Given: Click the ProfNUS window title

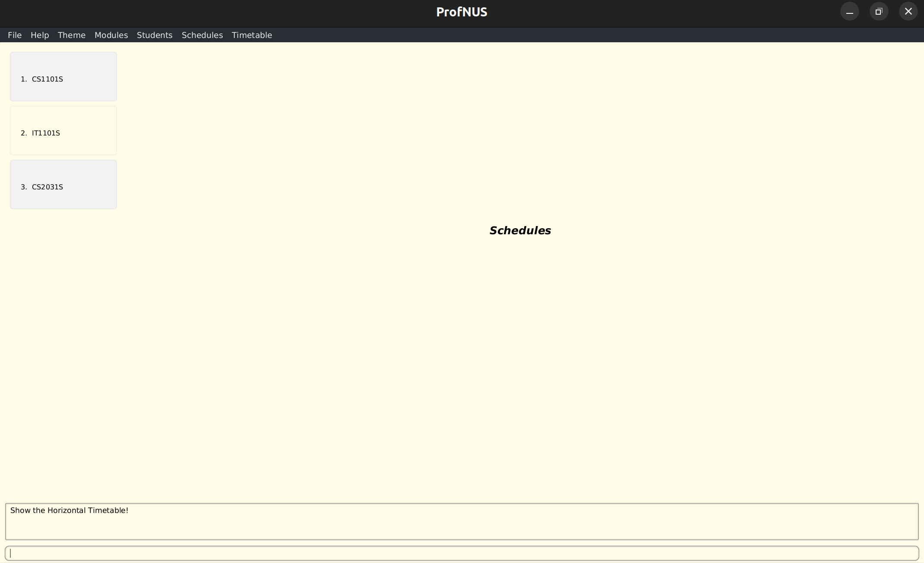Looking at the screenshot, I should coord(462,12).
